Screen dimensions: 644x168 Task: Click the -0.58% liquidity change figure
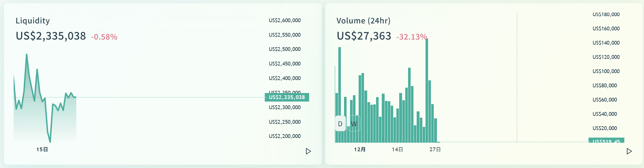click(104, 37)
